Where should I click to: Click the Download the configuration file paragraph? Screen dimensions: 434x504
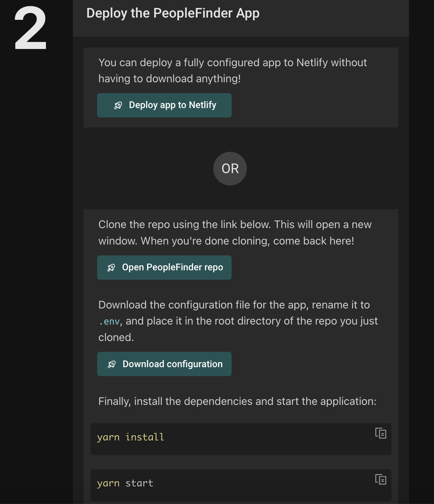pos(238,321)
